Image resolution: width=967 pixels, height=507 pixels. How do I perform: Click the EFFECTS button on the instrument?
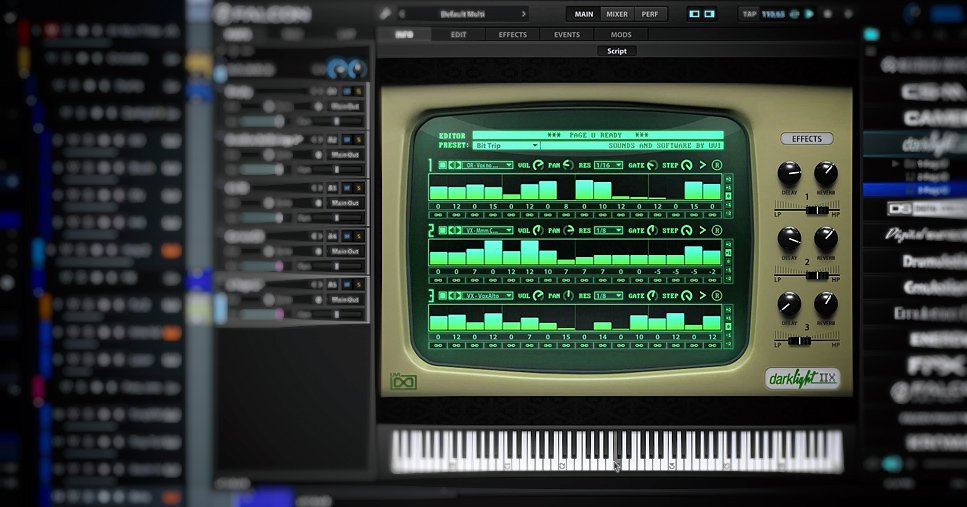(806, 139)
